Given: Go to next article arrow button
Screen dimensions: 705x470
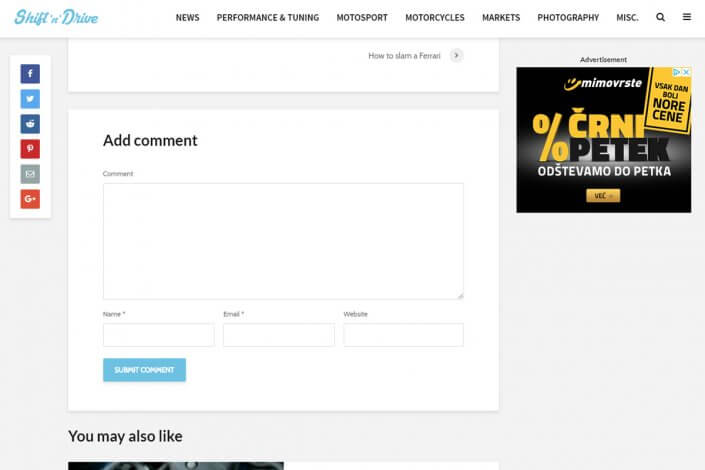Looking at the screenshot, I should point(457,56).
